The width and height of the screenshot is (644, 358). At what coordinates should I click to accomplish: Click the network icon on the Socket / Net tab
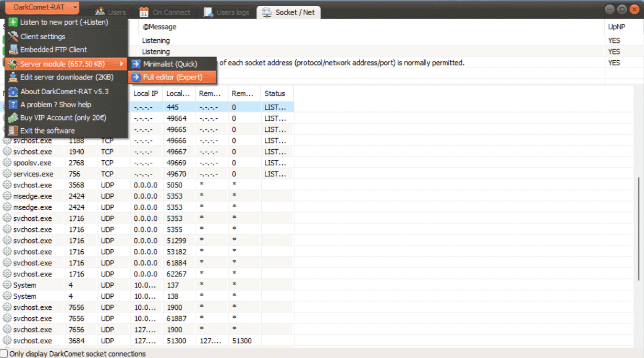[267, 12]
